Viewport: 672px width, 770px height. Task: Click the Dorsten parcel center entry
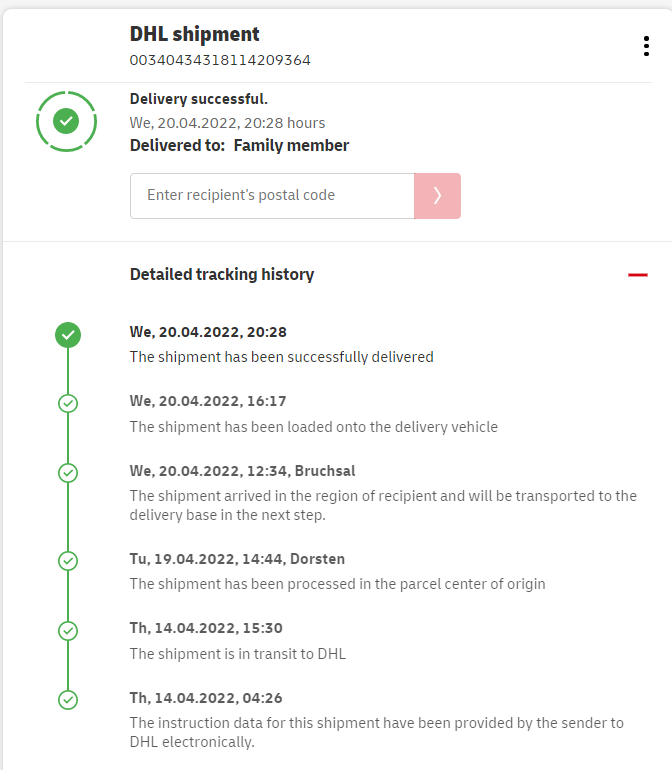[337, 583]
